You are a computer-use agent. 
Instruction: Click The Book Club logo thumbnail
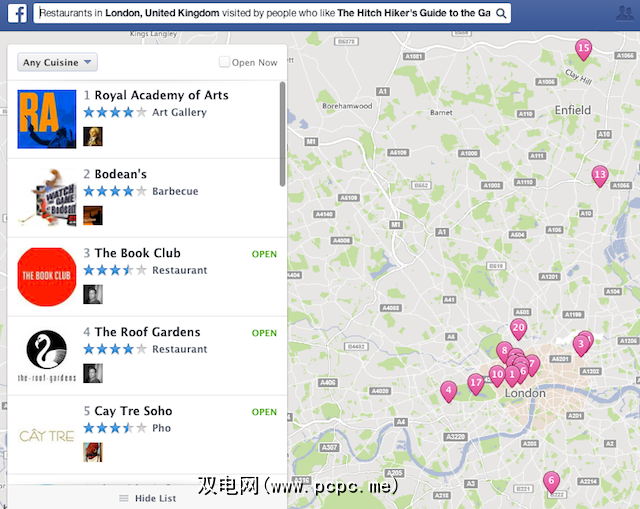pyautogui.click(x=47, y=277)
